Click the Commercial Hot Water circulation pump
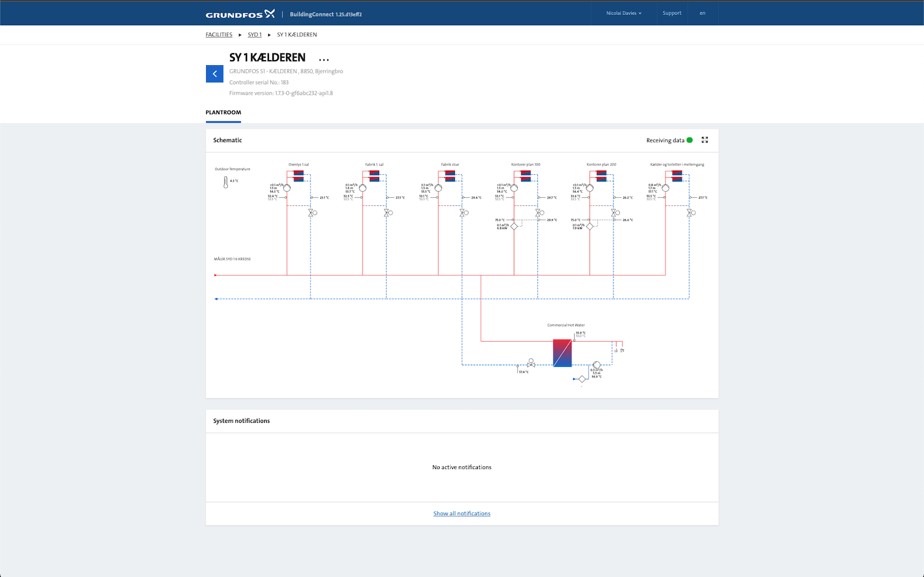Screen dimensions: 924x577 596,365
